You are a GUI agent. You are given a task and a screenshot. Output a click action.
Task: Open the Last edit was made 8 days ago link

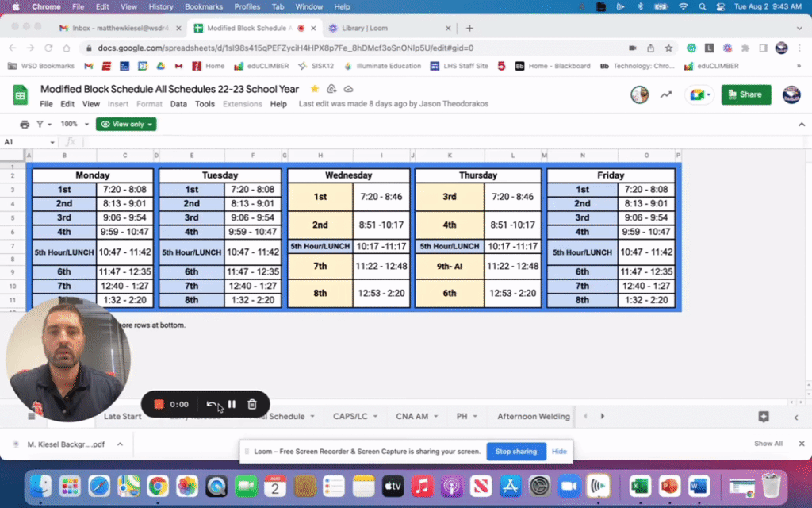393,104
